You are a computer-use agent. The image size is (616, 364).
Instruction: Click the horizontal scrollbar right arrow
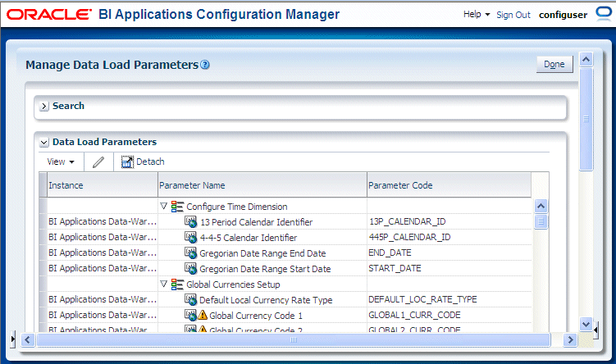570,339
